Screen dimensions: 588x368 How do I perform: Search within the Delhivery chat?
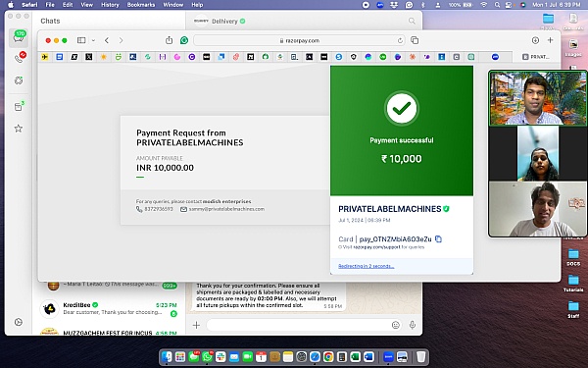coord(412,21)
